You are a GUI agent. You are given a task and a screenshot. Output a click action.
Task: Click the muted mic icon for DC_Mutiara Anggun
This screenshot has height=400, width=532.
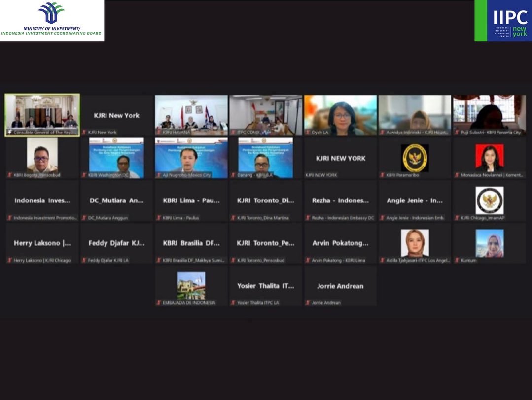coord(84,218)
